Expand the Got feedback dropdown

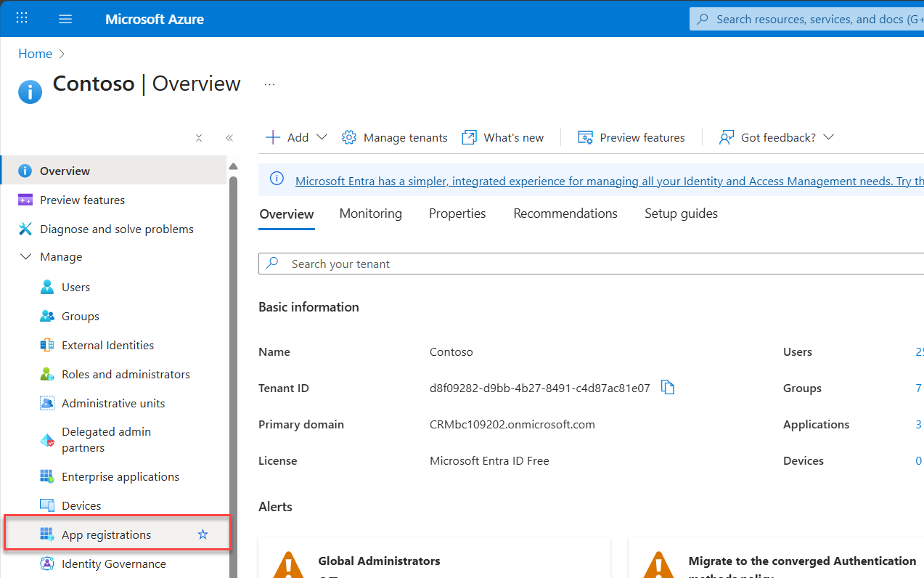[776, 137]
